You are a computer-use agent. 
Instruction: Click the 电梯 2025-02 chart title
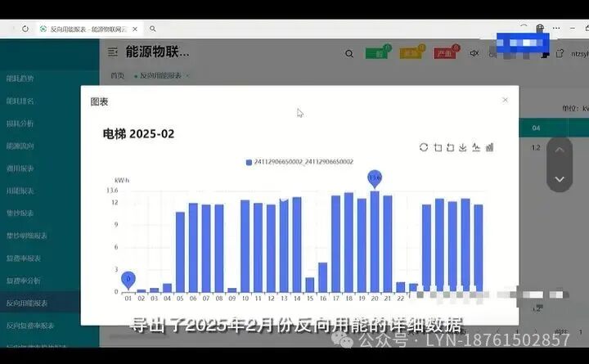point(138,134)
